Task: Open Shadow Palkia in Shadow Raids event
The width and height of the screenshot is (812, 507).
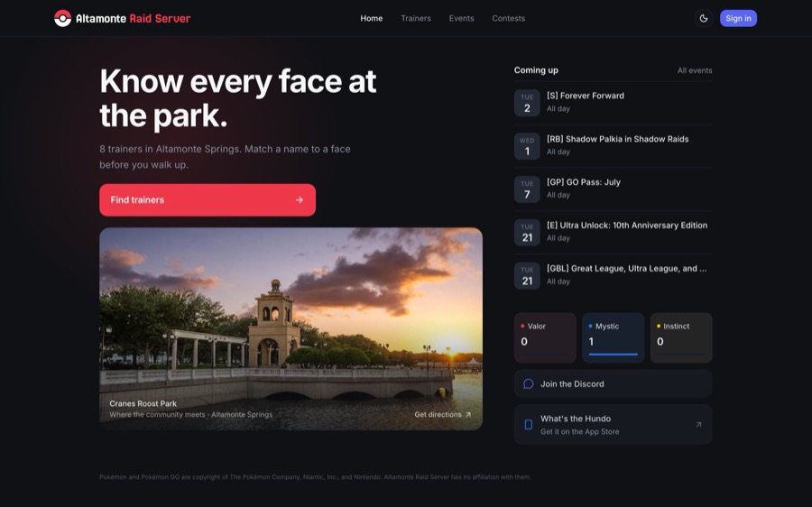Action: [x=614, y=145]
